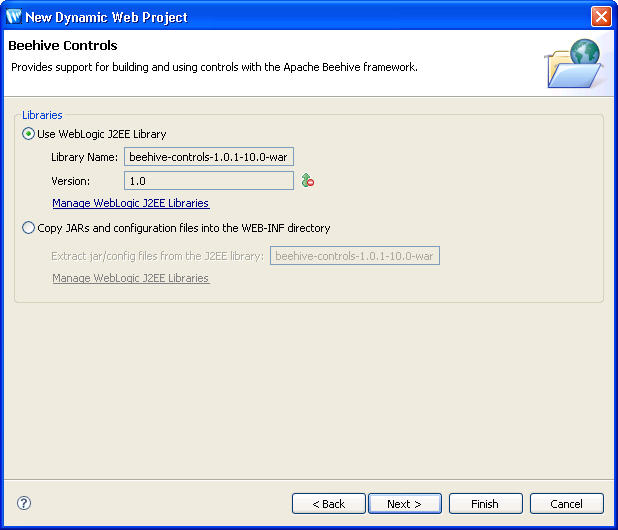Image resolution: width=618 pixels, height=530 pixels.
Task: Click Finish to create the project
Action: (486, 504)
